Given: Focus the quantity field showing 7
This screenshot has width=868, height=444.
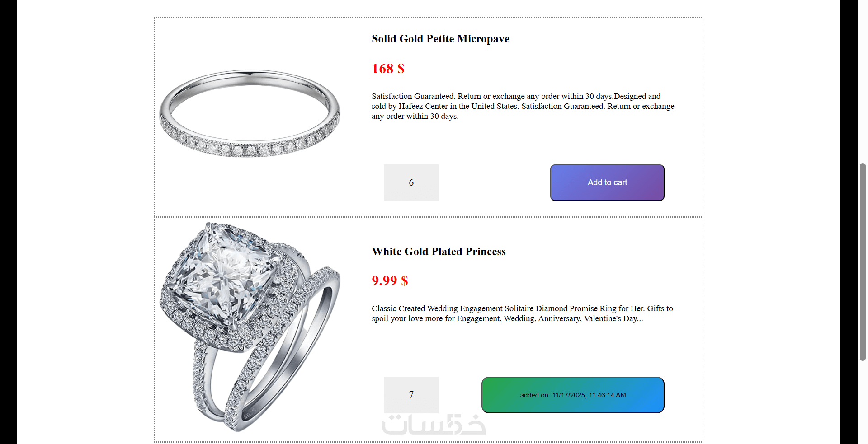Looking at the screenshot, I should (411, 395).
